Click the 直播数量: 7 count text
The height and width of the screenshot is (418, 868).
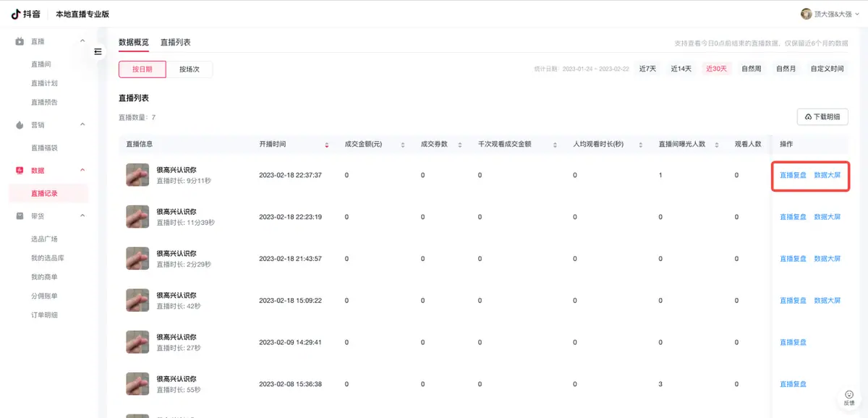(x=137, y=117)
